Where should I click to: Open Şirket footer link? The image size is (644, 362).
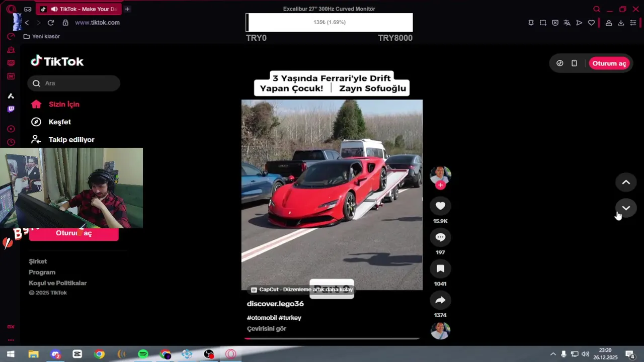38,261
